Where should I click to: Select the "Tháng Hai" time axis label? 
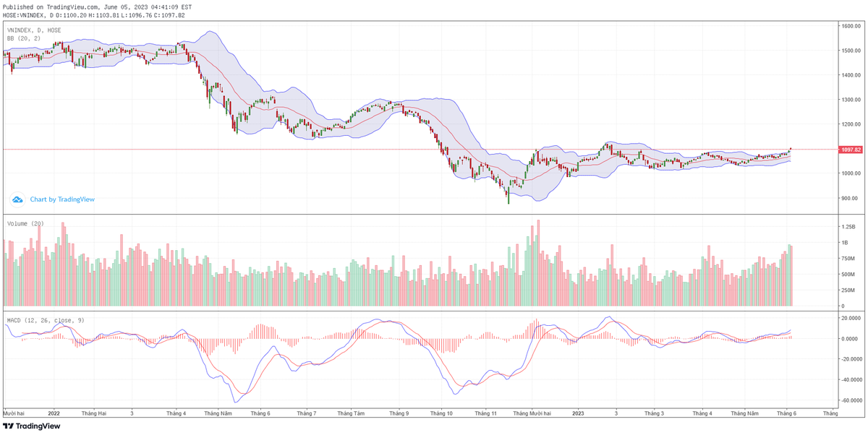point(94,413)
